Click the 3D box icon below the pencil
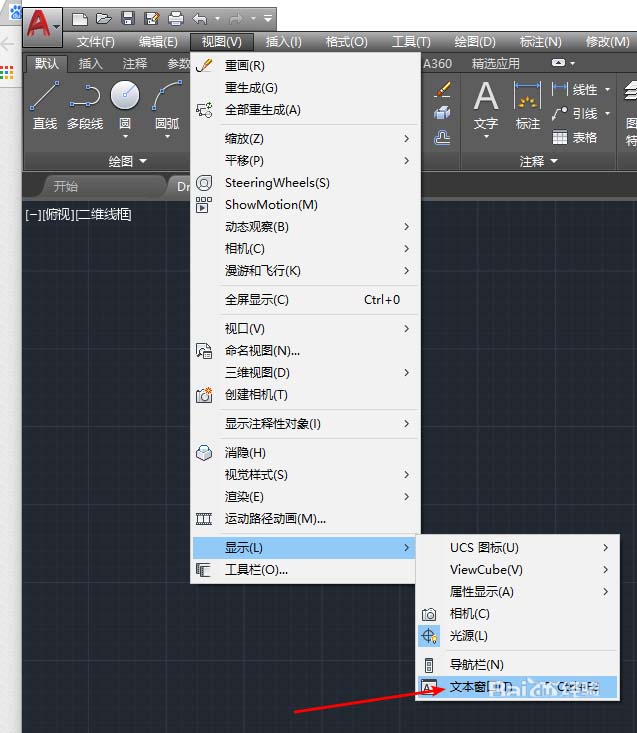The width and height of the screenshot is (637, 733). tap(442, 113)
